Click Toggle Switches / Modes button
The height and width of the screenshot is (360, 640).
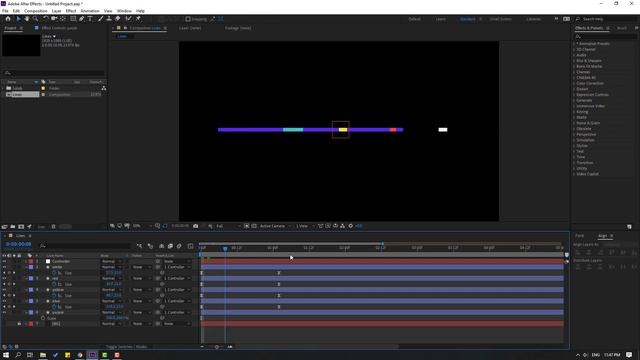[126, 347]
